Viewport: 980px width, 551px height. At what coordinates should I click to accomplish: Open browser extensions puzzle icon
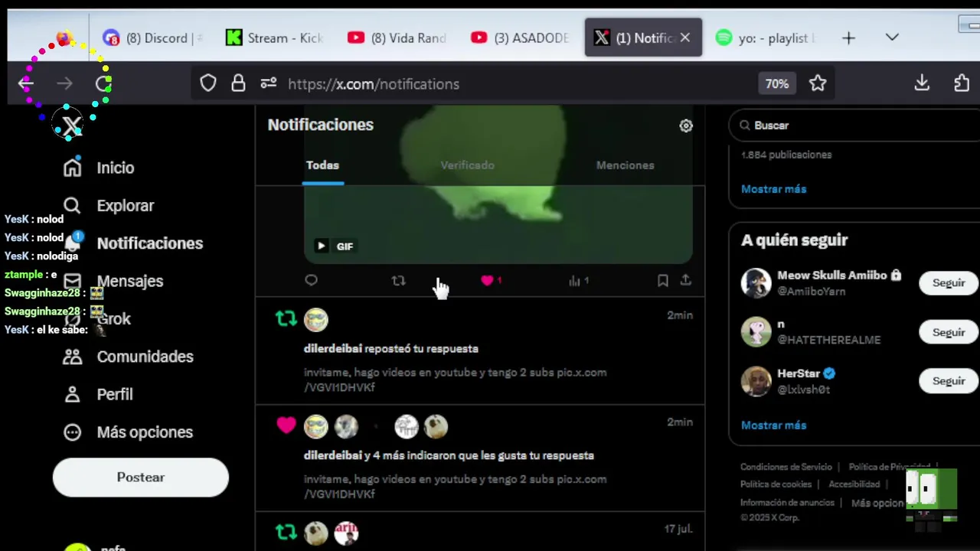pos(962,83)
